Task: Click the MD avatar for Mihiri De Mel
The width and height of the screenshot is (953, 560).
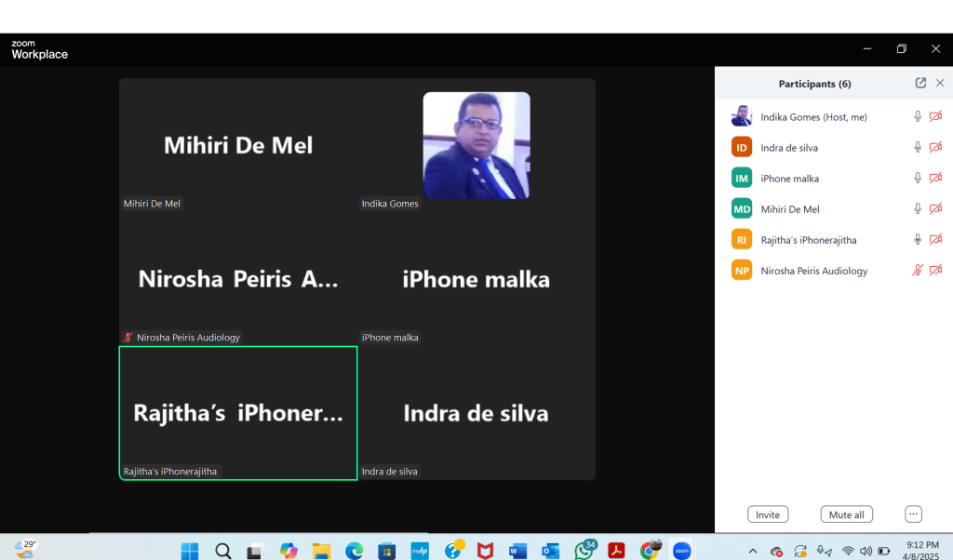Action: pyautogui.click(x=742, y=209)
